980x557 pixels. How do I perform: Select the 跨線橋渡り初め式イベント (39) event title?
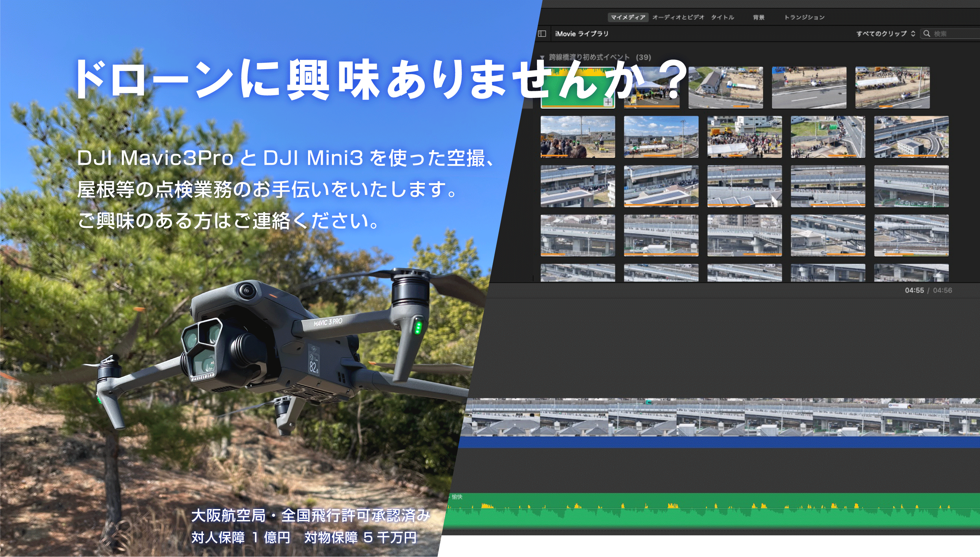tap(600, 57)
